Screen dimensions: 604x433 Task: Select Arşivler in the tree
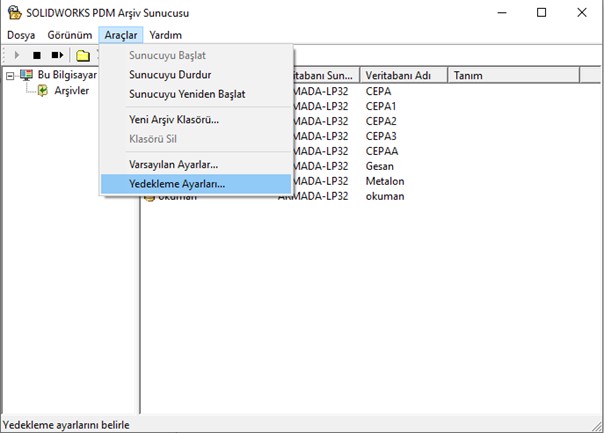72,91
